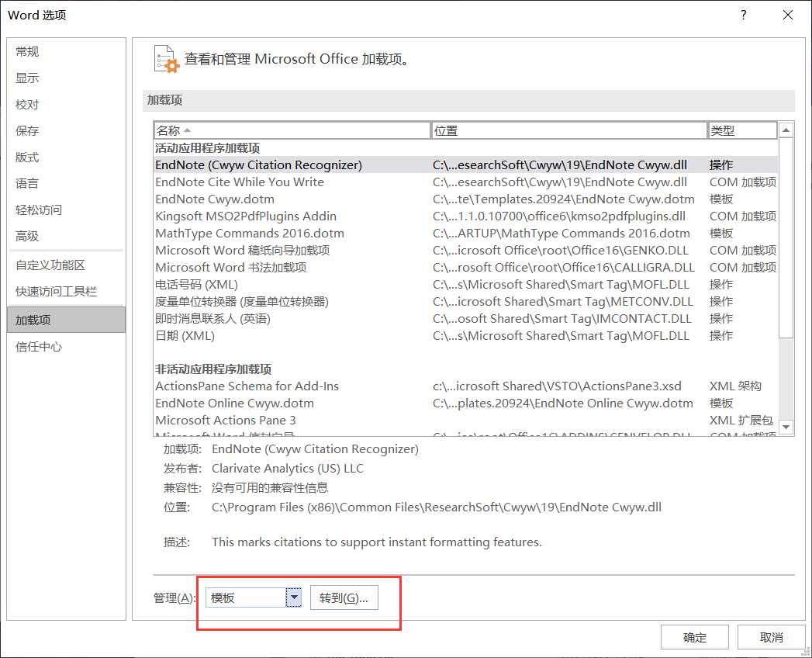Click the dialog help question mark
Viewport: 812px width, 658px height.
pyautogui.click(x=743, y=15)
